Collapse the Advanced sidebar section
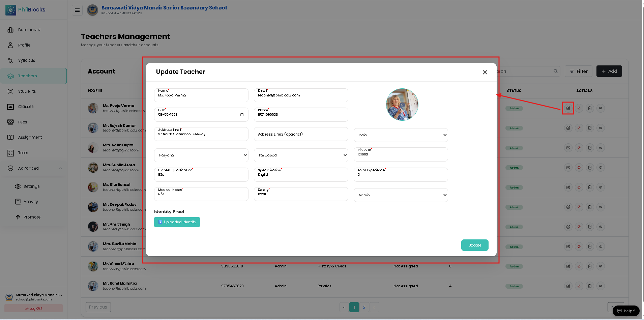The image size is (644, 320). click(60, 168)
